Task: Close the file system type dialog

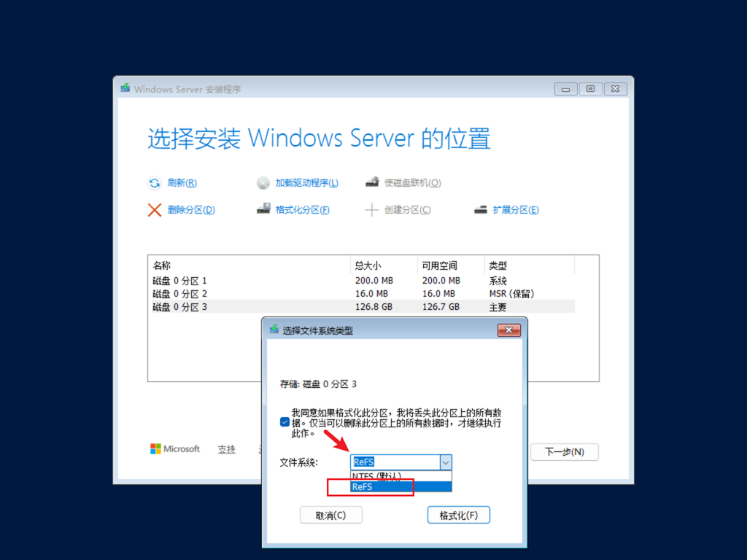Action: tap(508, 330)
